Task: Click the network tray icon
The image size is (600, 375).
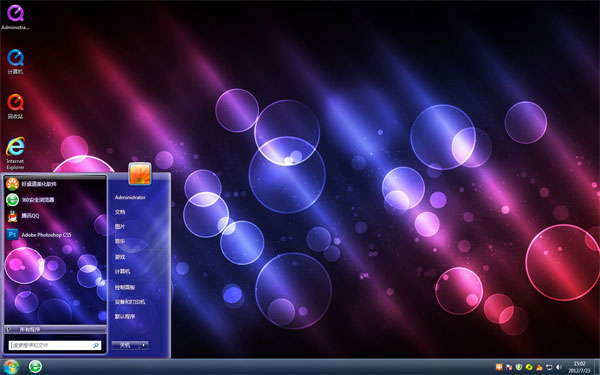Action: [549, 367]
